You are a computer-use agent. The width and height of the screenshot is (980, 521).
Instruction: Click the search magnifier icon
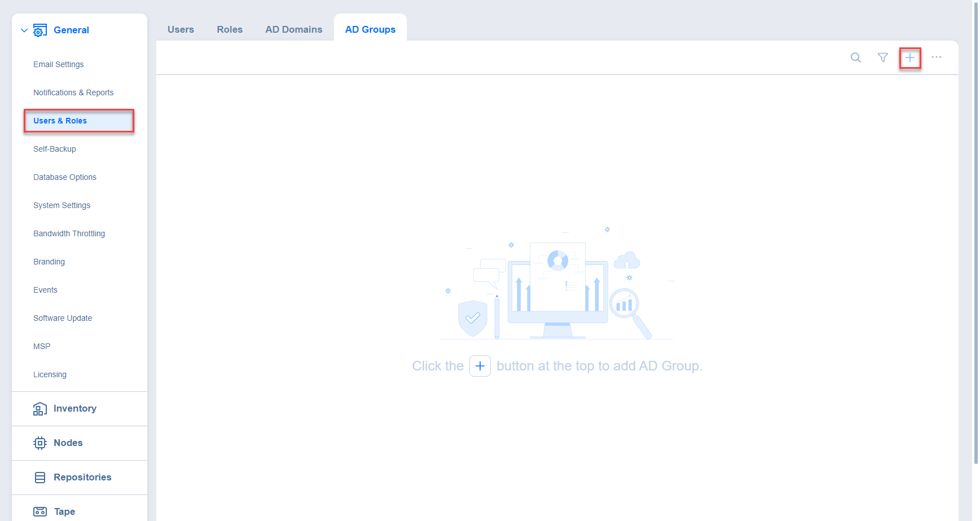855,58
